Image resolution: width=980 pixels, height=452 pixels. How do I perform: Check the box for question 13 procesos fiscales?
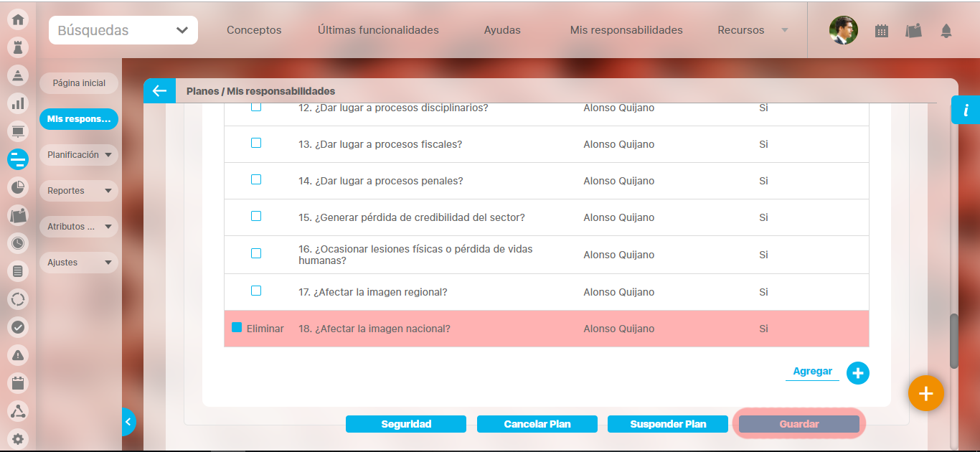click(256, 143)
